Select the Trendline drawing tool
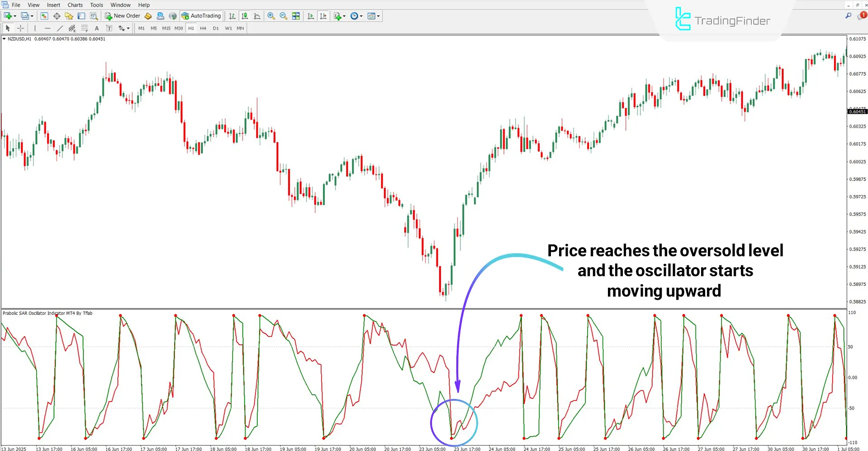 pos(59,28)
